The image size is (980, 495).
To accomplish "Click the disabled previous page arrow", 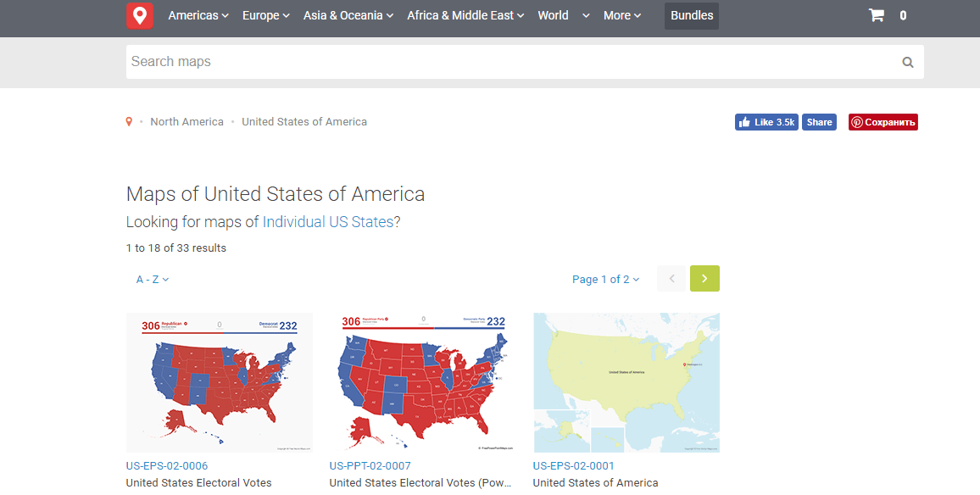I will tap(672, 279).
